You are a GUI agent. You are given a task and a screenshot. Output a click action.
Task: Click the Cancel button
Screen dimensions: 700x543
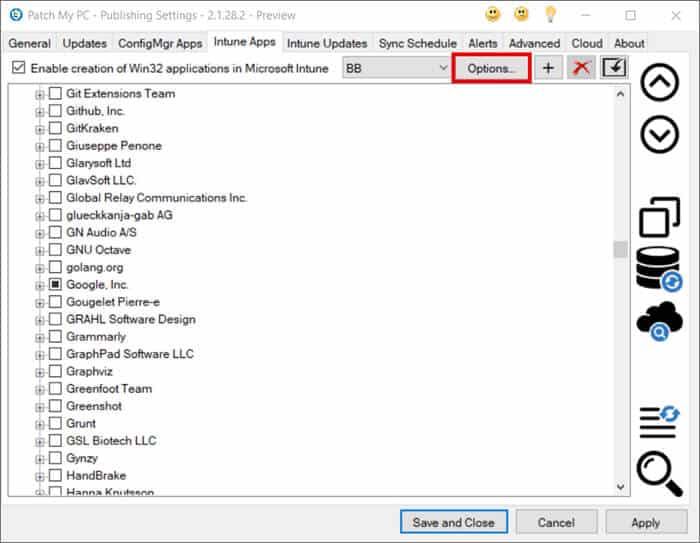[556, 522]
